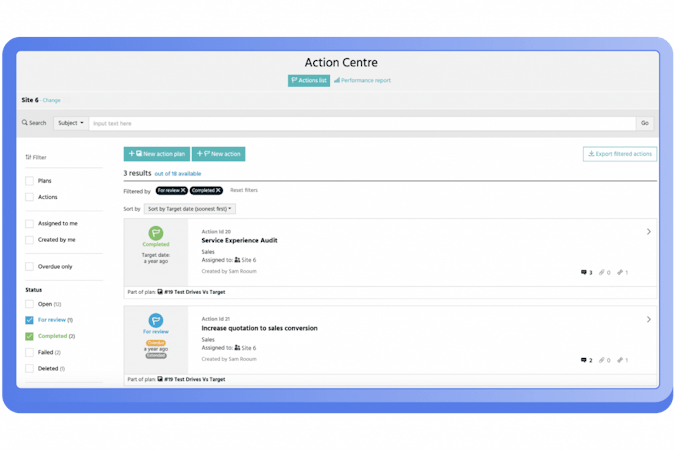Click green Completed flag icon

point(156,233)
